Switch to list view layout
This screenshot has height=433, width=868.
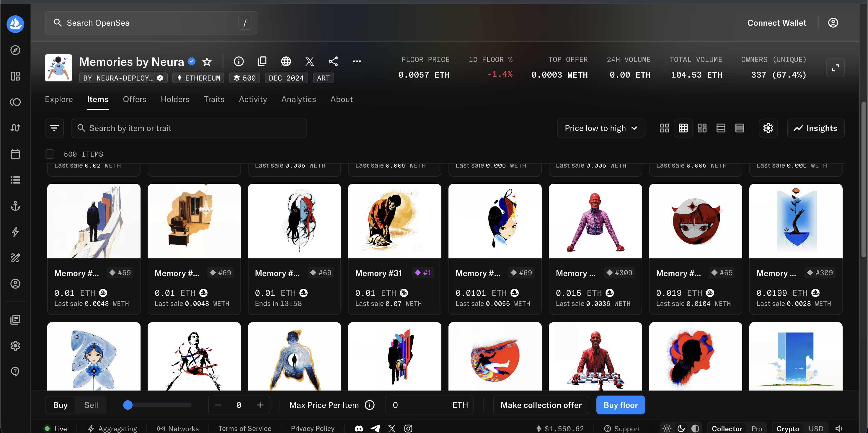pyautogui.click(x=721, y=128)
